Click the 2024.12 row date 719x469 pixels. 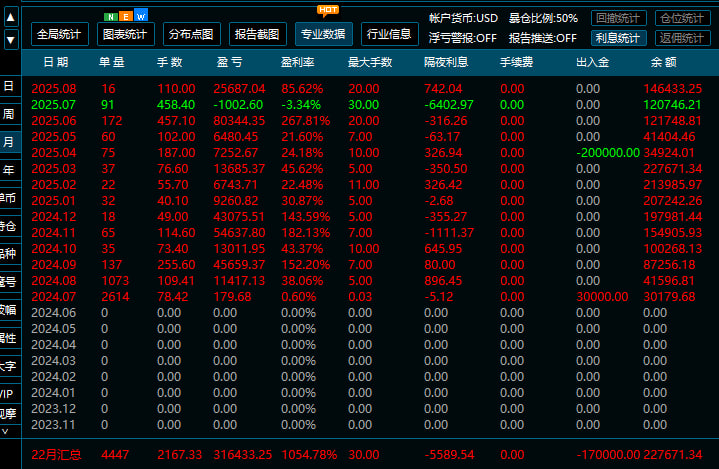pos(54,217)
